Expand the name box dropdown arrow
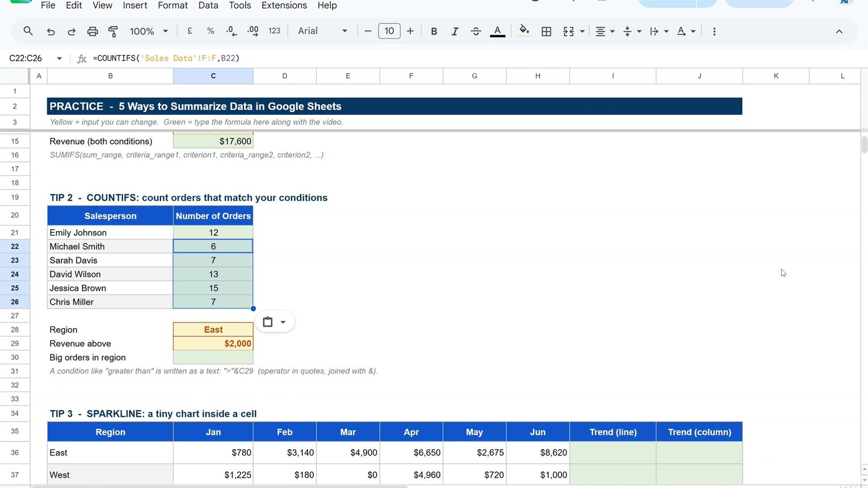The image size is (868, 488). click(x=59, y=58)
